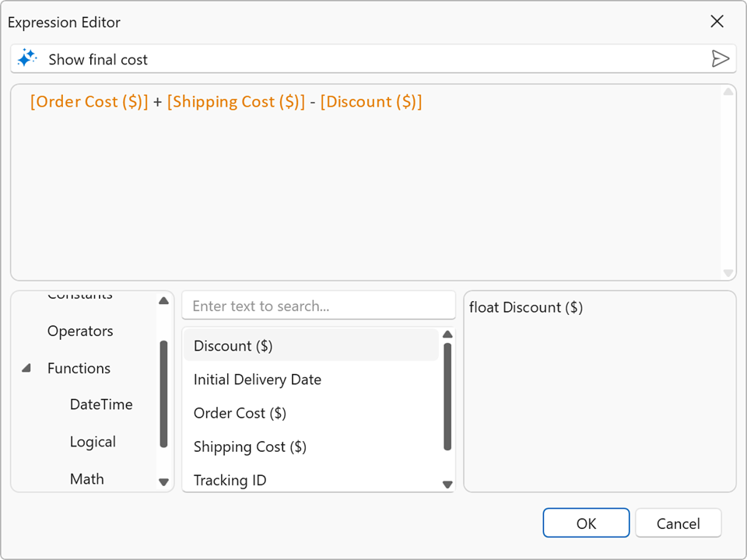The image size is (747, 560).
Task: Select the Logical functions item
Action: tap(93, 442)
